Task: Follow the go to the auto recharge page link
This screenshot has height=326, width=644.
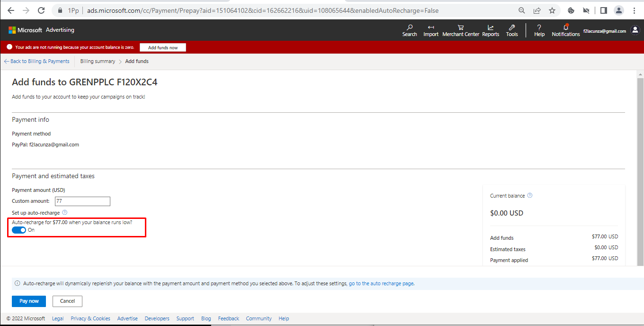Action: (381, 283)
